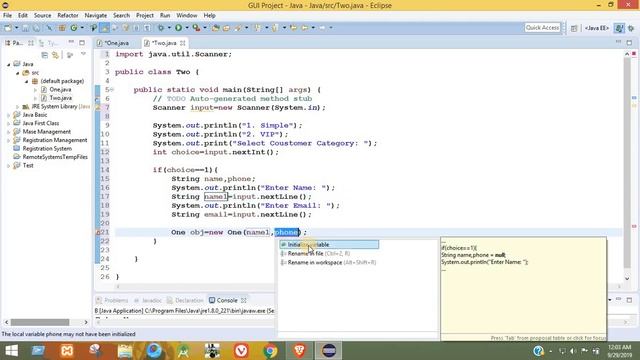Click the Open Perspective icon
Screen dimensions: 640x360
[x=574, y=28]
